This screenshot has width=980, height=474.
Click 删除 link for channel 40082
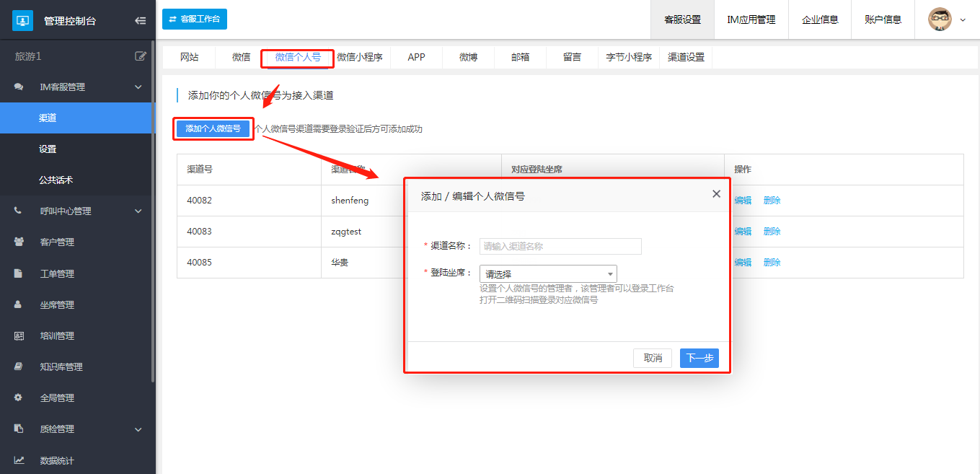772,201
